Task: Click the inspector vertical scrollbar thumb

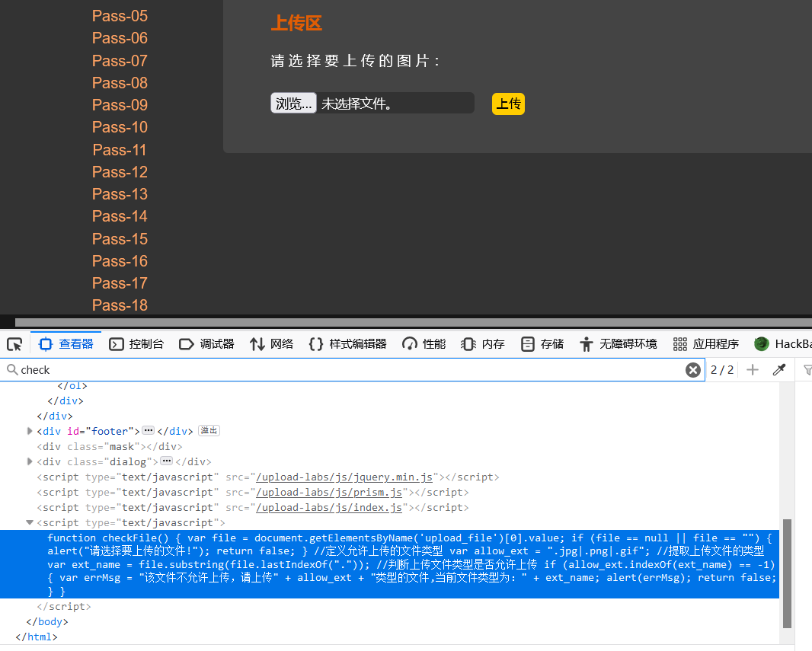Action: tap(787, 573)
